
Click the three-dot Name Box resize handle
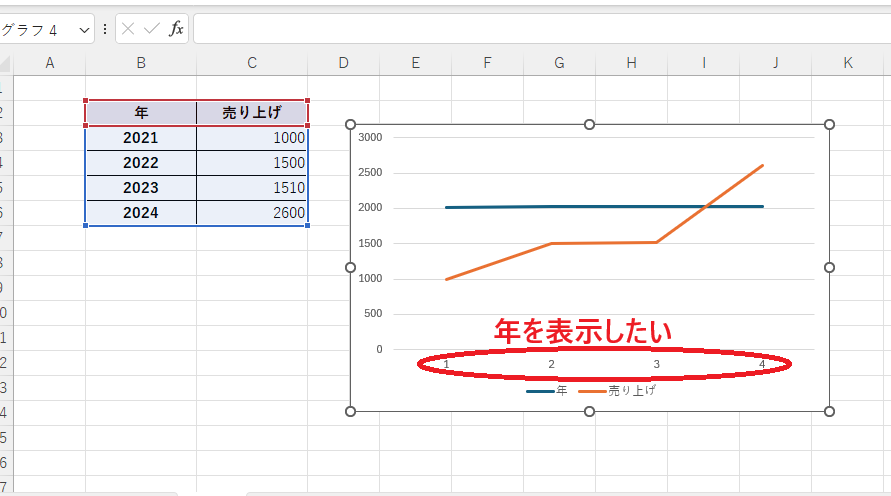(x=105, y=29)
